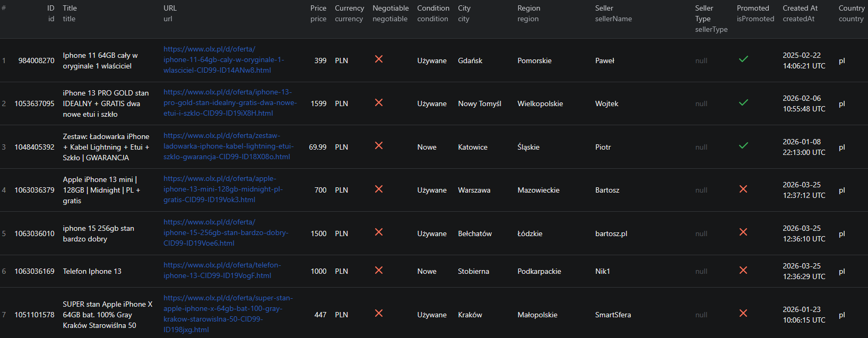Click the red Promoted X for SmartSfera
868x338 pixels.
[x=743, y=314]
